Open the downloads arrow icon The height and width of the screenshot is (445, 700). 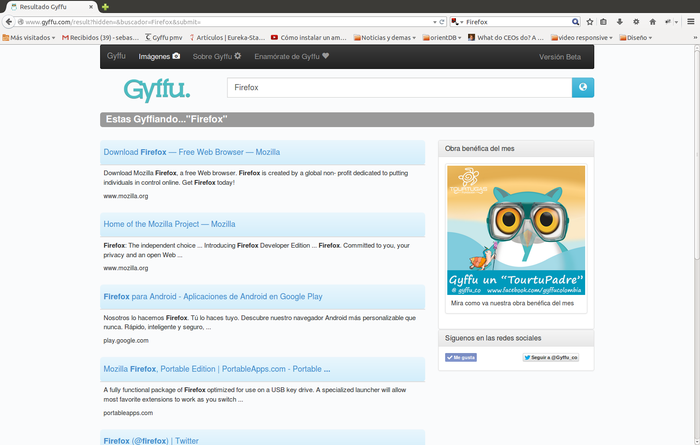(620, 22)
